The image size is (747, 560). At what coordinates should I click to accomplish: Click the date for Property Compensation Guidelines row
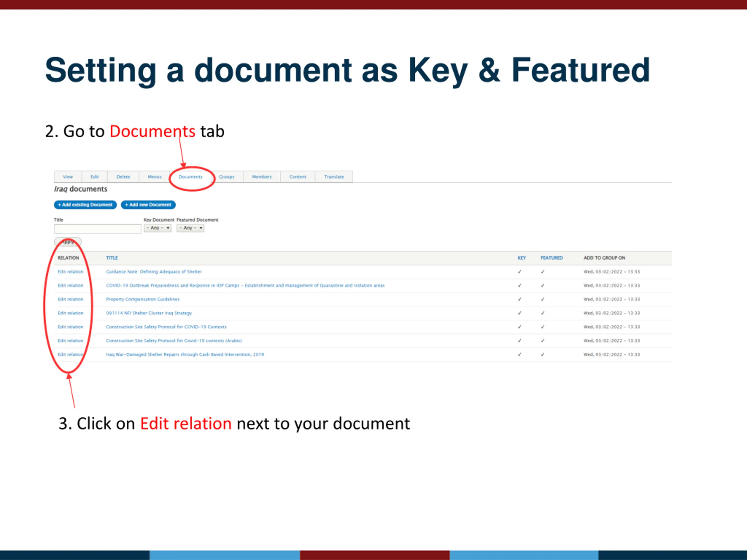(x=612, y=299)
